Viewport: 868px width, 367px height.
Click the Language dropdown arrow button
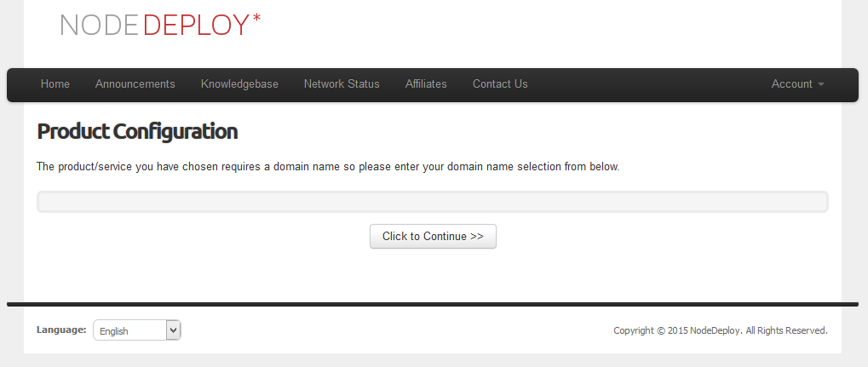pyautogui.click(x=173, y=330)
